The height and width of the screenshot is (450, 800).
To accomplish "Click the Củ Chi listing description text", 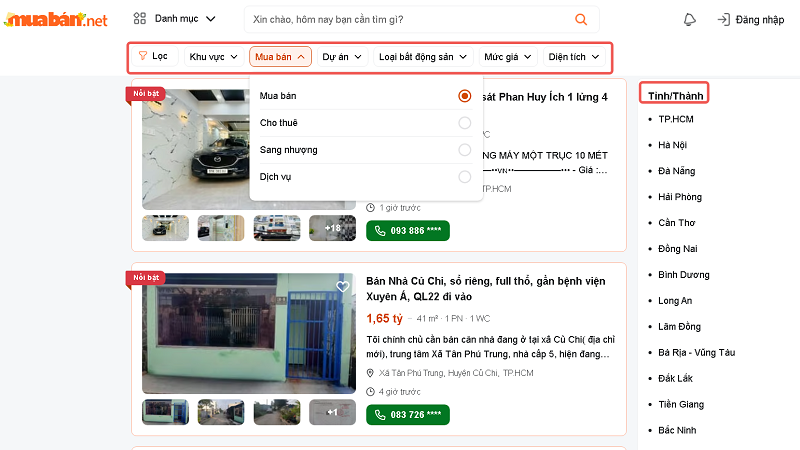I will pos(490,347).
